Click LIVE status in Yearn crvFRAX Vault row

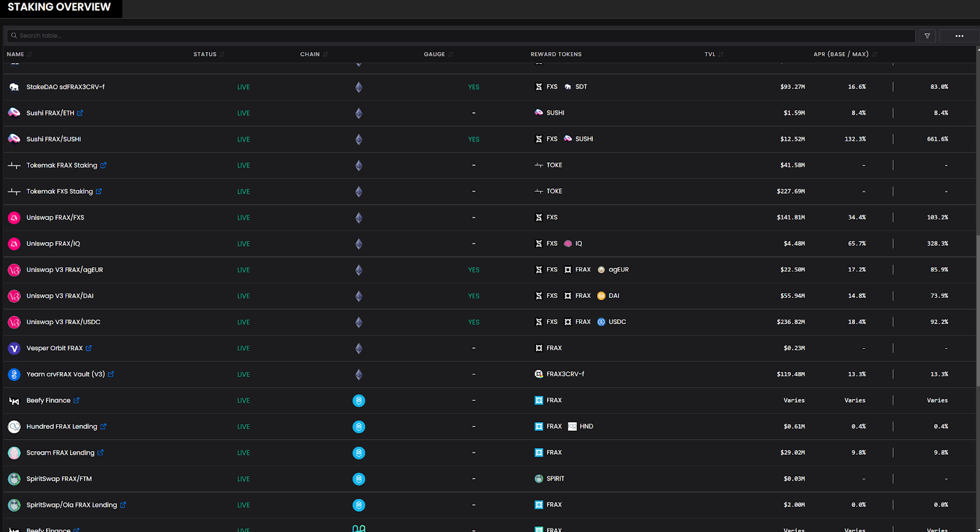(x=244, y=374)
